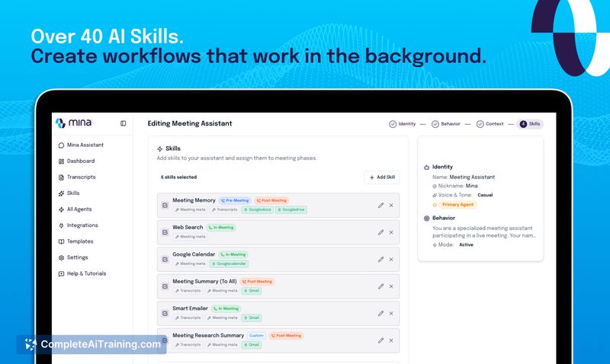Go to Dashboard page
The height and width of the screenshot is (364, 610).
point(77,161)
